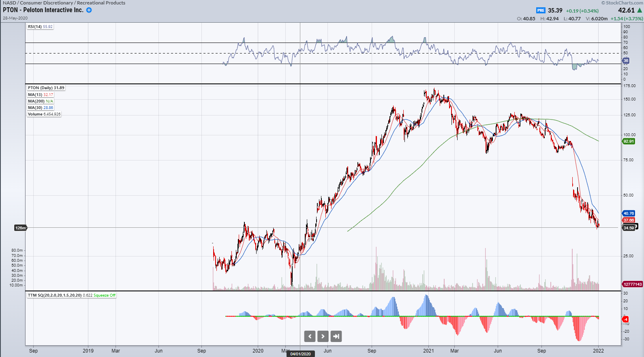This screenshot has width=644, height=357.
Task: Click the 126m label on left axis
Action: point(20,228)
